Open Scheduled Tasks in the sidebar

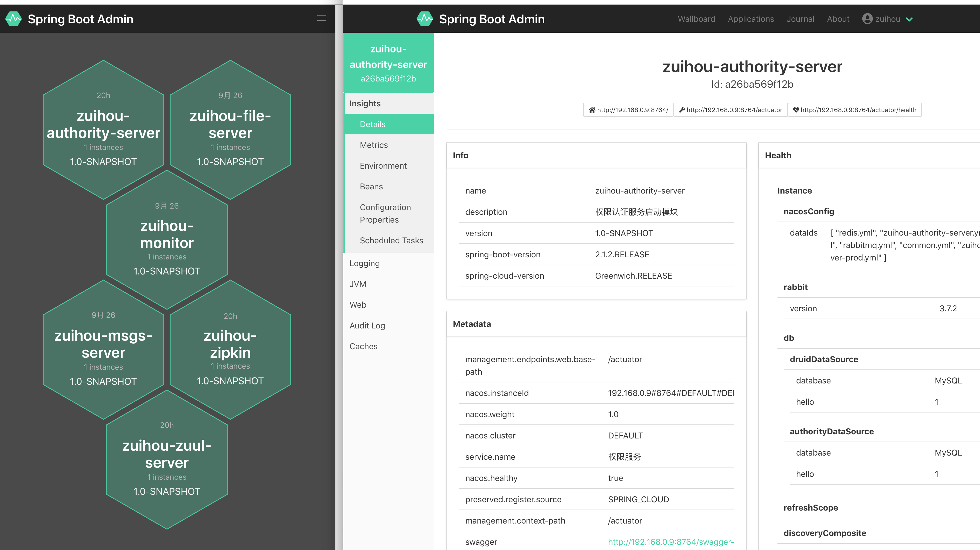pyautogui.click(x=391, y=240)
